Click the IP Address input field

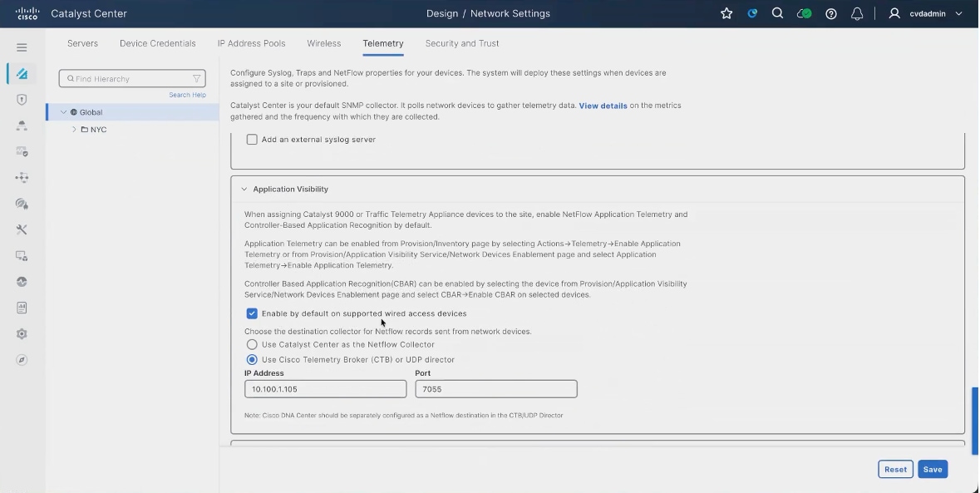326,388
